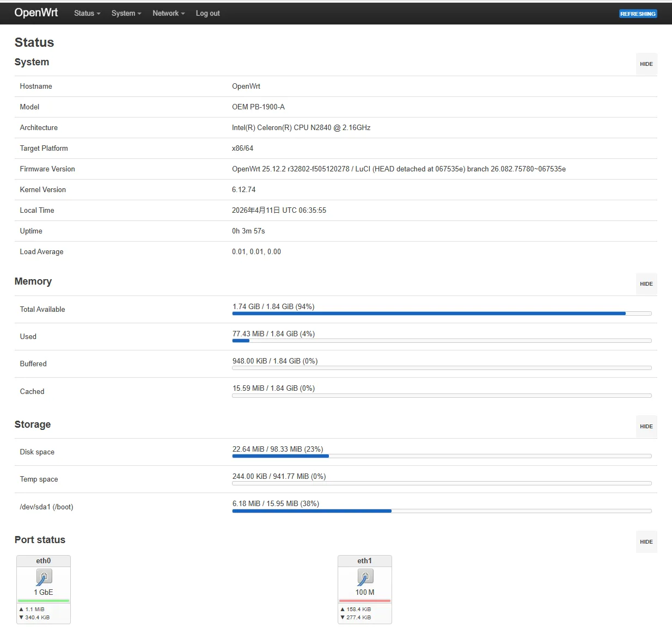The width and height of the screenshot is (672, 628).
Task: Open the System dropdown menu
Action: [x=126, y=13]
